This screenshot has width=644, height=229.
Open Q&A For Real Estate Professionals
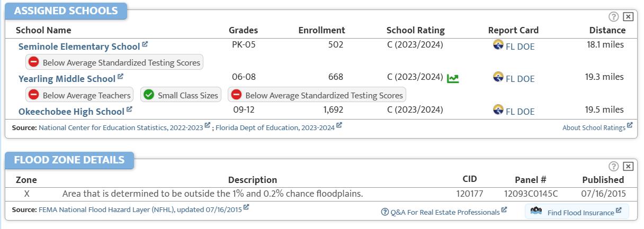point(444,212)
